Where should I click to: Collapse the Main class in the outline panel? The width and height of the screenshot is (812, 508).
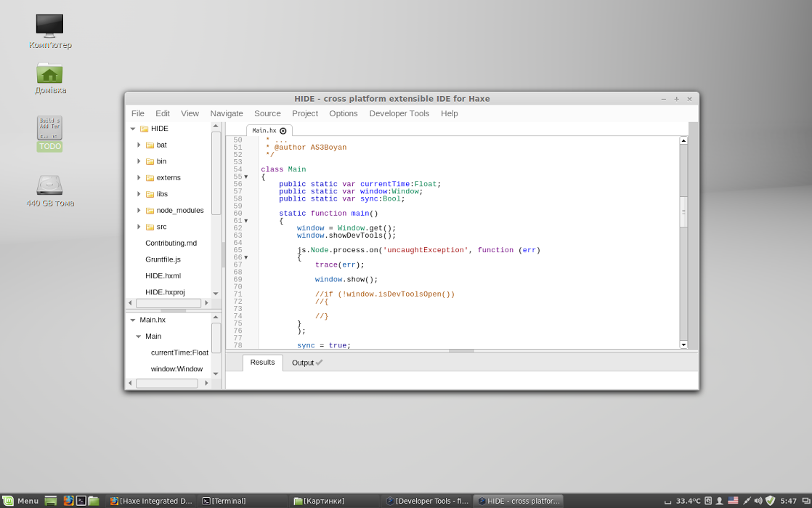tap(138, 336)
